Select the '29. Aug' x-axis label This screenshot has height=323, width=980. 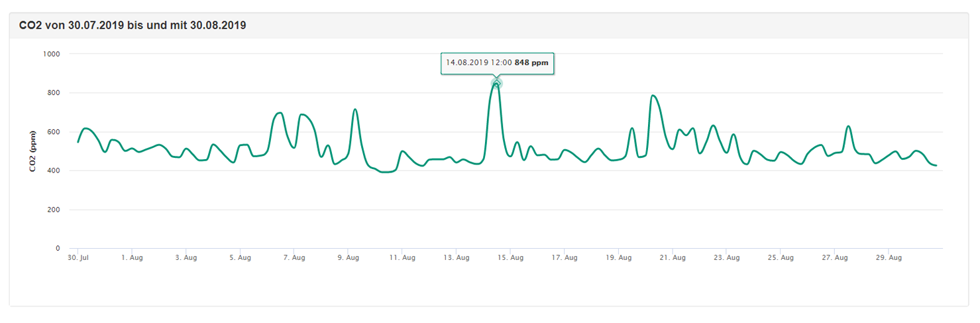point(889,257)
